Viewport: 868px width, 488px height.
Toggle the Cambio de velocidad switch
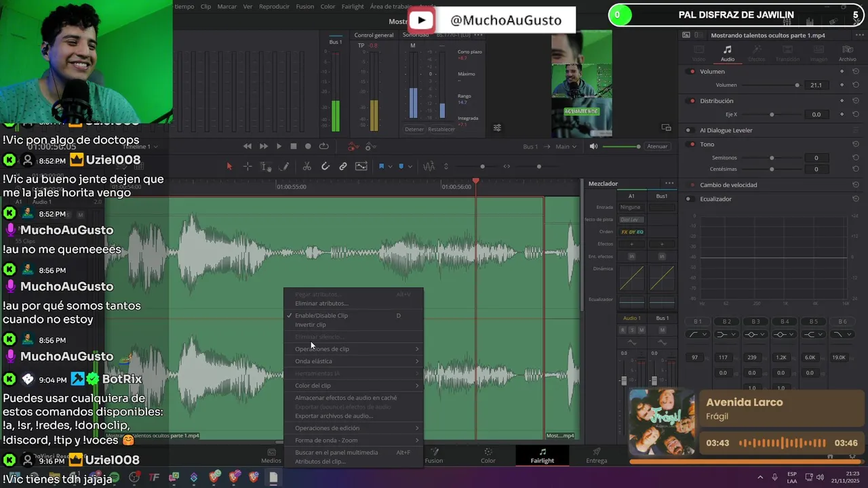point(690,185)
